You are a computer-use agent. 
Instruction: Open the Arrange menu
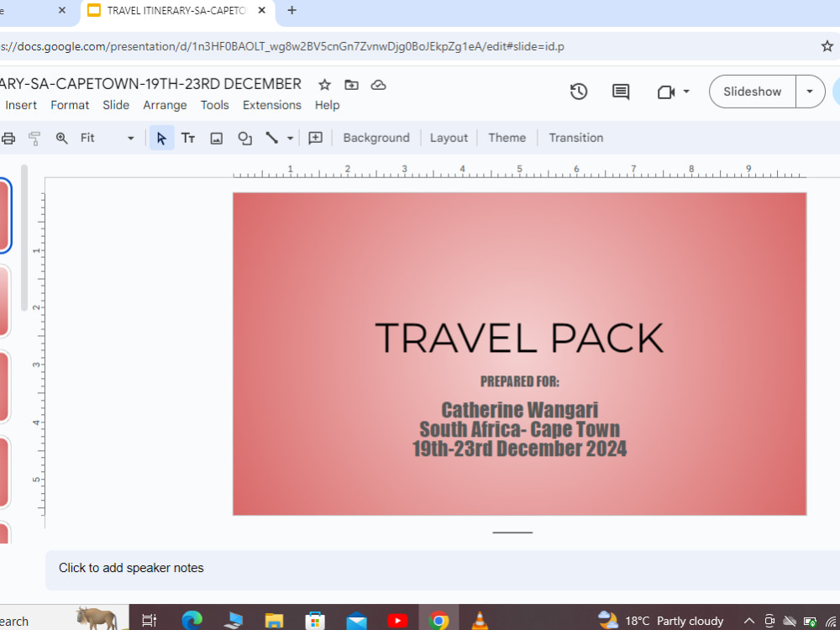tap(165, 105)
